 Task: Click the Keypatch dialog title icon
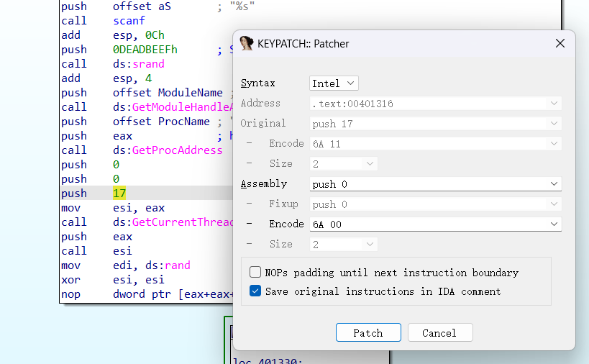coord(247,43)
